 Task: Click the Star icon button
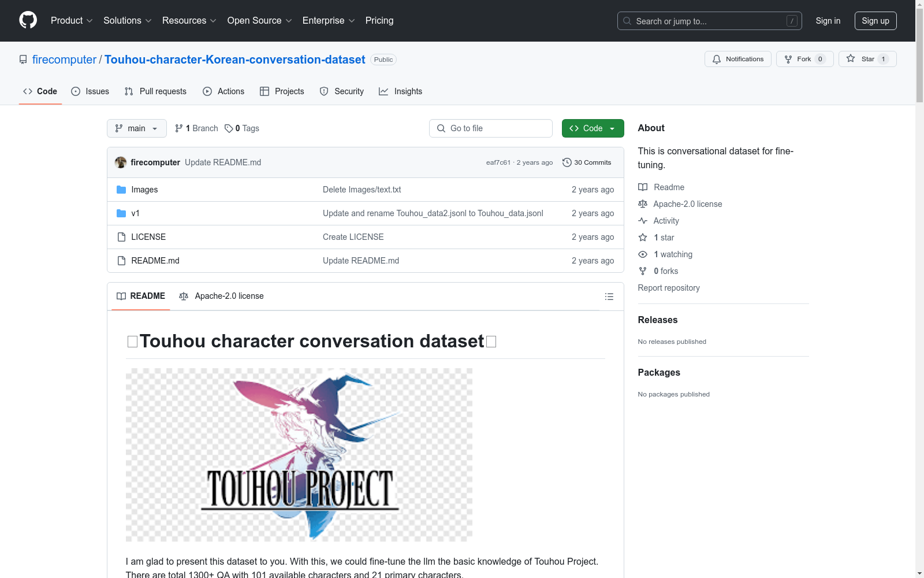[867, 59]
